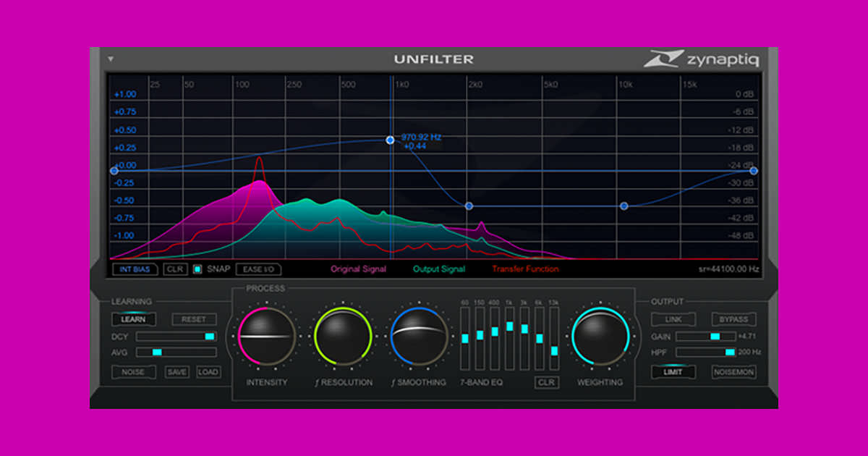Adjust the AVG slider

click(x=176, y=352)
